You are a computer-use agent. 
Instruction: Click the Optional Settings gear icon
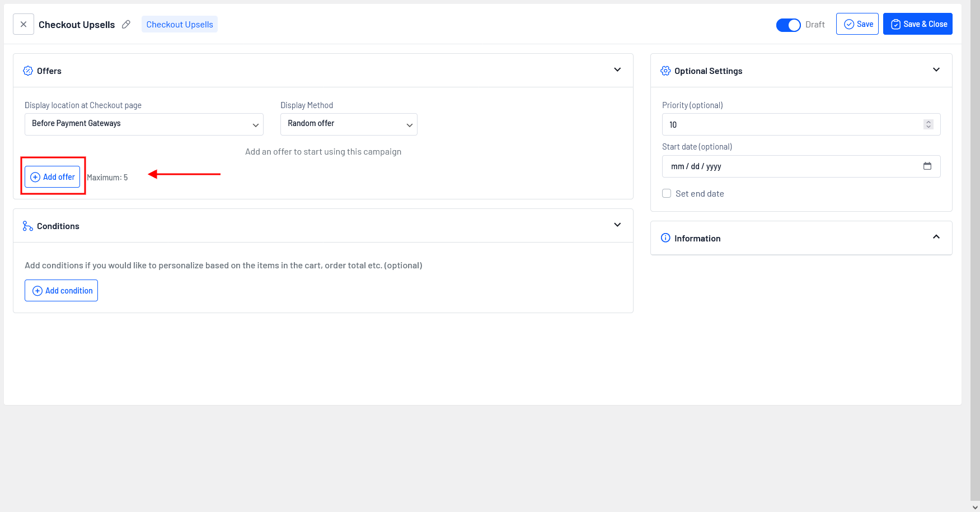point(665,71)
